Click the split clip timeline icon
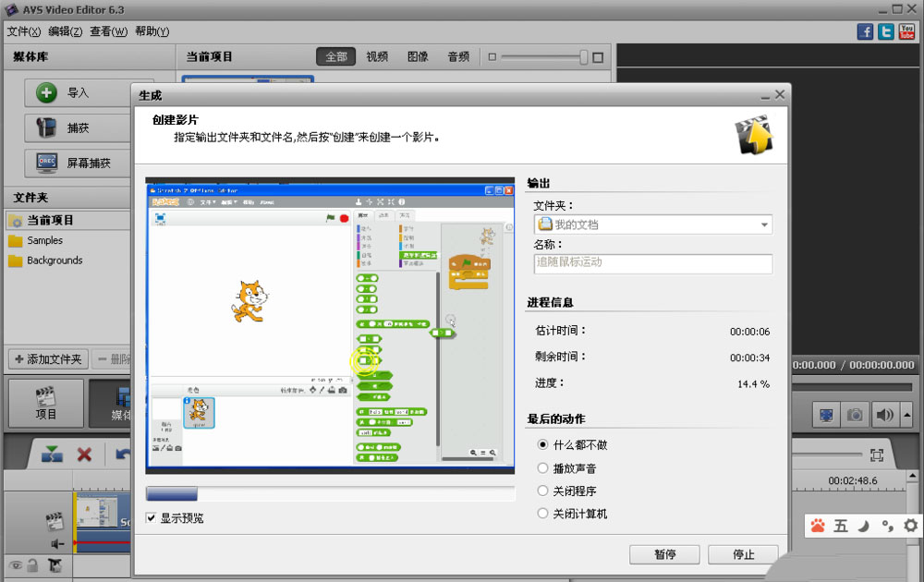This screenshot has height=582, width=924. [x=52, y=455]
